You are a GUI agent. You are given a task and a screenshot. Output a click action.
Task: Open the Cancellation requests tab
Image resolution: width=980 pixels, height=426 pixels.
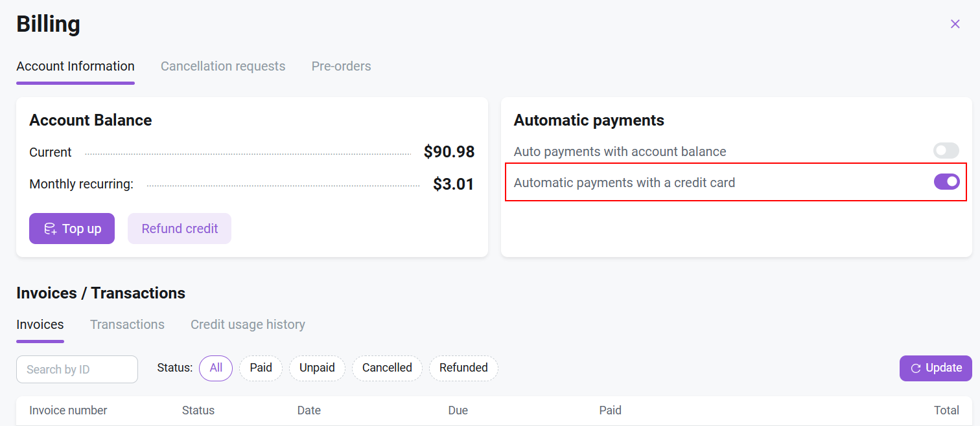[x=223, y=66]
